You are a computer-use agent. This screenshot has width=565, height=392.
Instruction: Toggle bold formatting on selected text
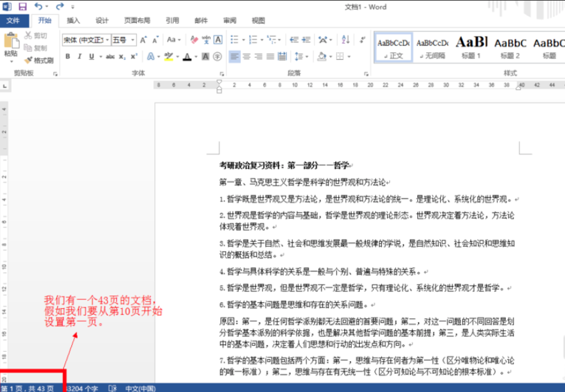click(67, 56)
